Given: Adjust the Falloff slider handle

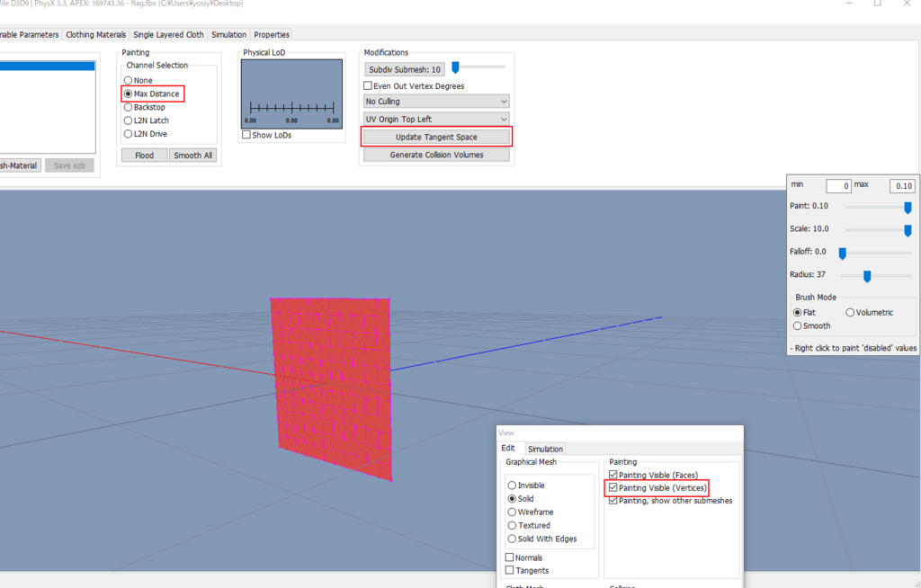Looking at the screenshot, I should point(842,254).
